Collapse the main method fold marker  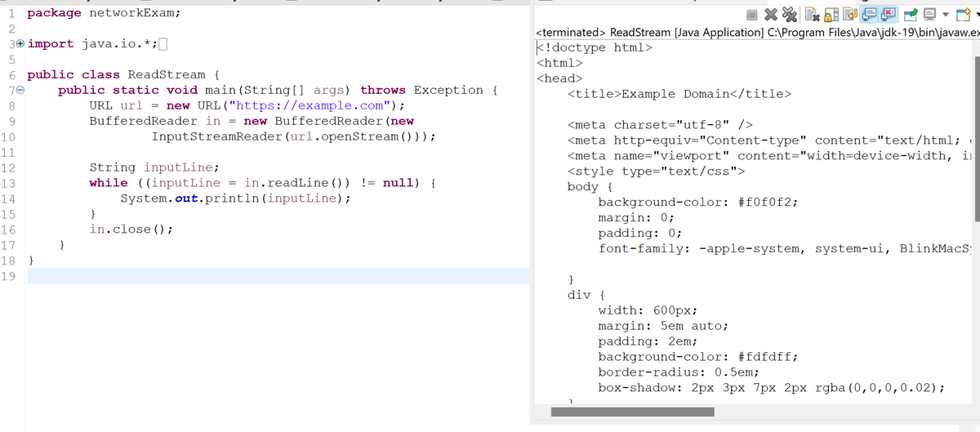point(19,91)
